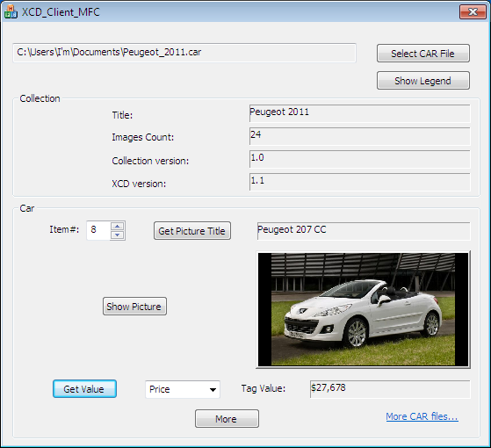Click the Get Value button
Screen dimensions: 491x448
pyautogui.click(x=84, y=389)
